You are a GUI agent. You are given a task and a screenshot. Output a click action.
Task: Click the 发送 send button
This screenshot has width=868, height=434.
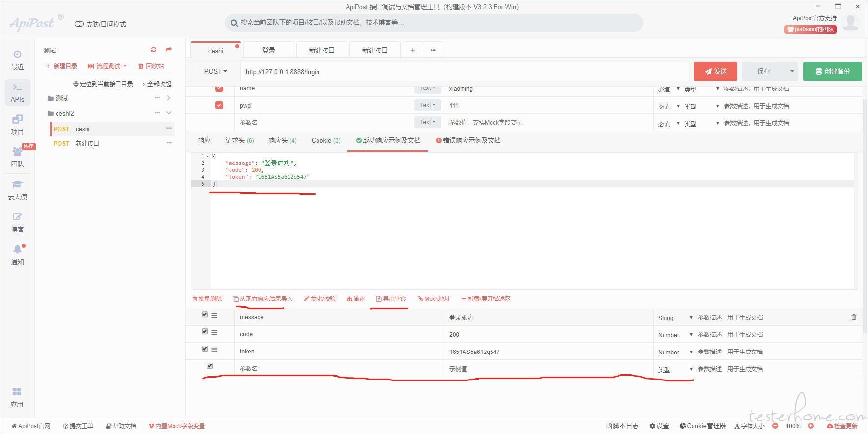716,71
